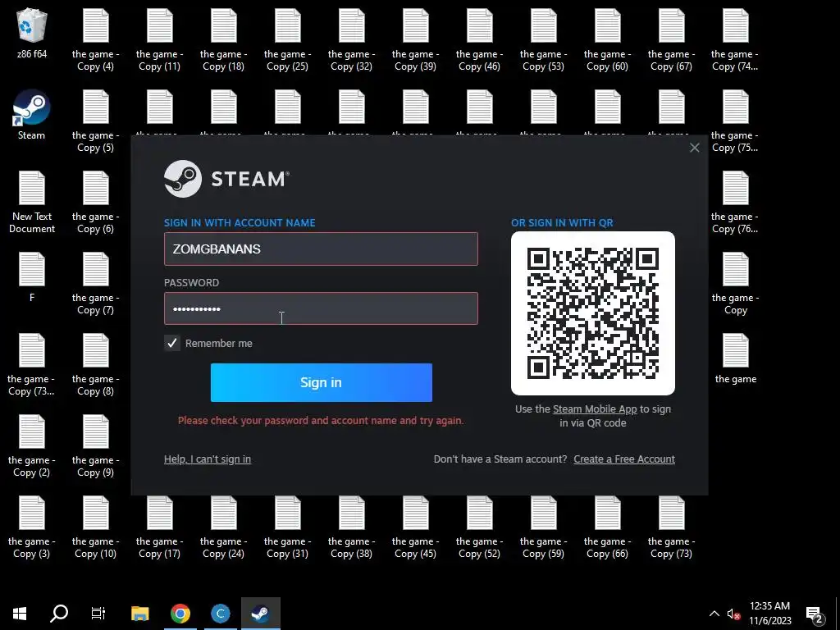The width and height of the screenshot is (840, 630).
Task: Select 'the game - Copy (73)' file in bottom row
Action: 671,527
